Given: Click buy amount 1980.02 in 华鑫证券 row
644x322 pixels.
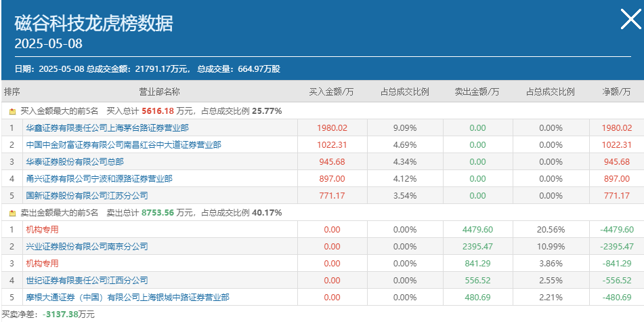Looking at the screenshot, I should [x=332, y=128].
